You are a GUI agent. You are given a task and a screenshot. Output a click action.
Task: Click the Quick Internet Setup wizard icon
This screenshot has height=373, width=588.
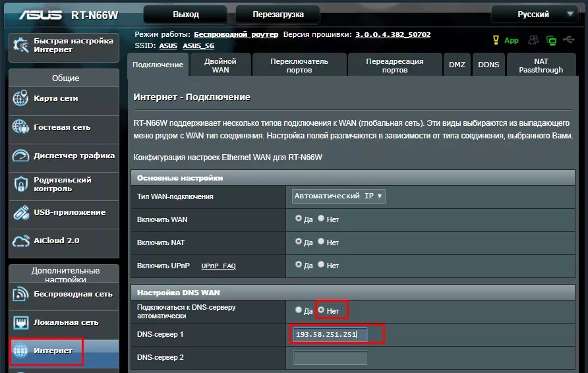pos(20,45)
